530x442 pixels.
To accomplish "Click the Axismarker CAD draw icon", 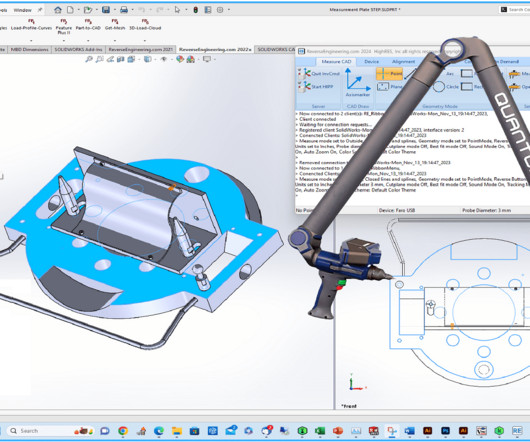I will point(357,80).
